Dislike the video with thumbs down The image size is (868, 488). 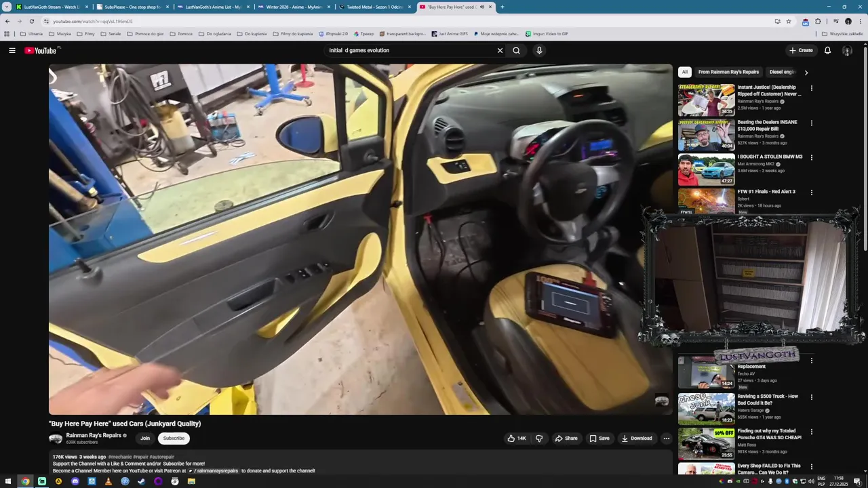539,439
